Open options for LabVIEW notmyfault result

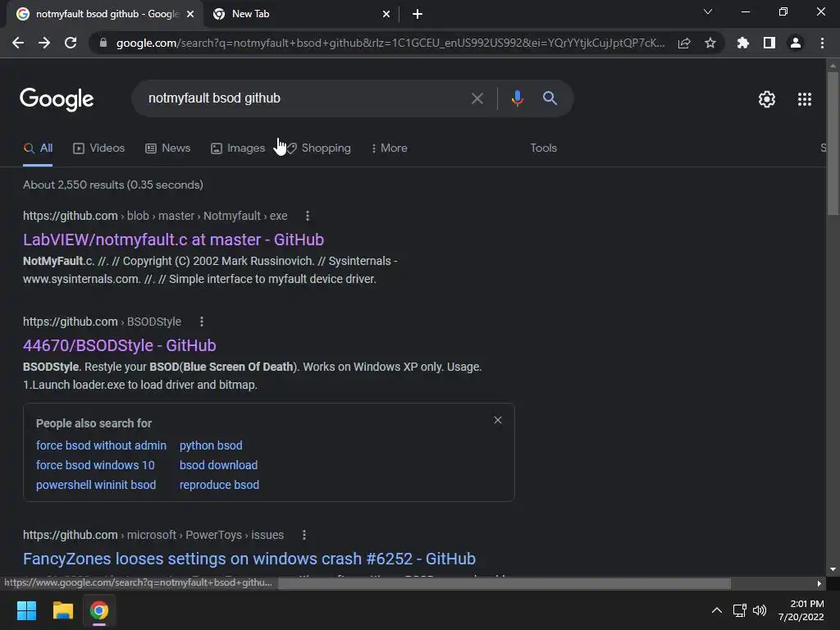point(307,216)
